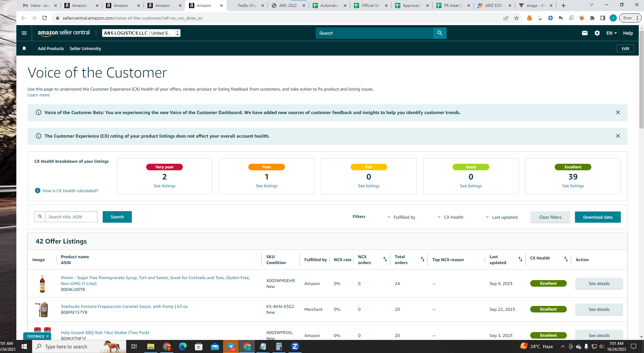Expand the Fulfilled by filter dropdown

401,217
